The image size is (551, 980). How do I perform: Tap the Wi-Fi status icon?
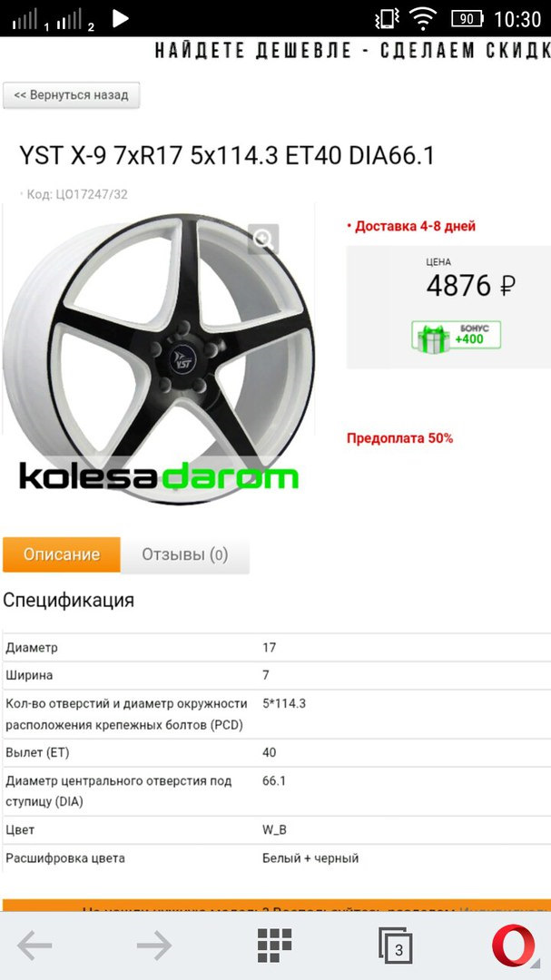(423, 19)
